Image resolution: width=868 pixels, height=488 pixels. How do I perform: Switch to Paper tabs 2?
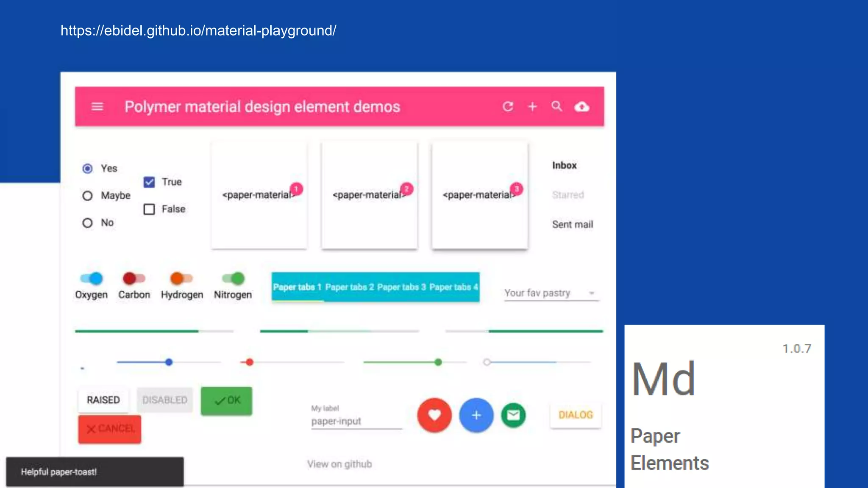point(350,287)
